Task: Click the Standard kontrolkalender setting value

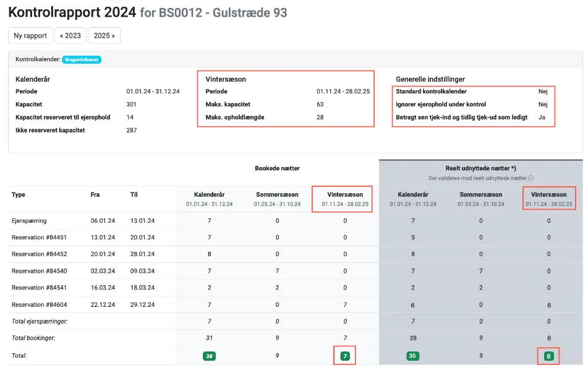Action: pos(543,91)
